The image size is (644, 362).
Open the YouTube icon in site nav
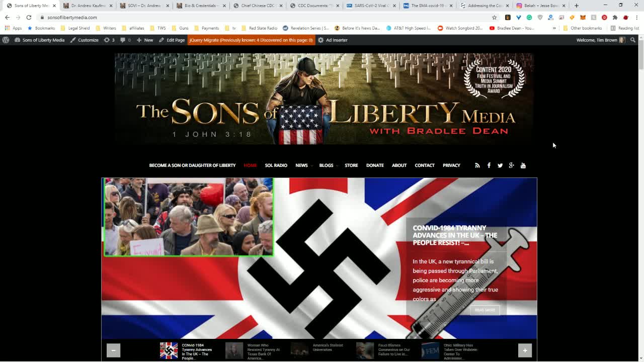click(x=523, y=165)
